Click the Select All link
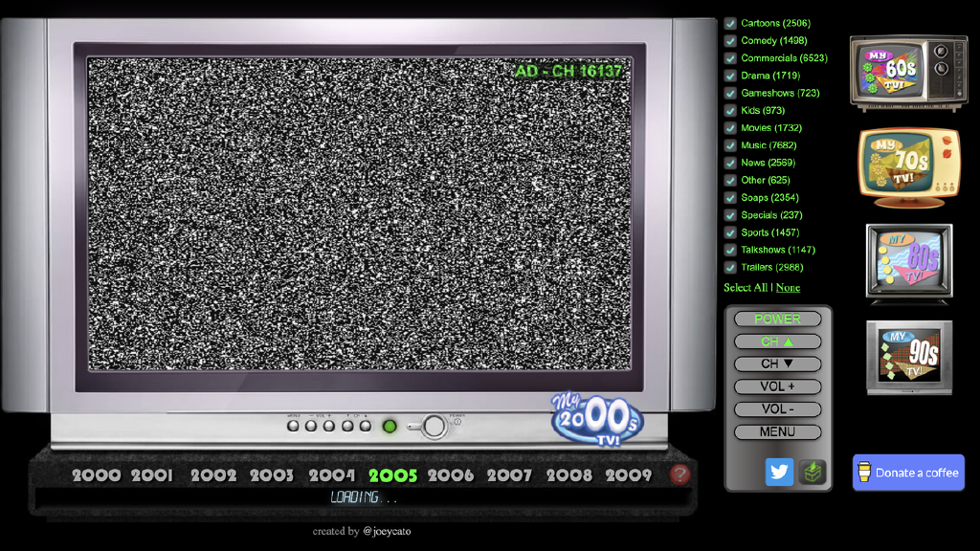980x551 pixels. click(x=746, y=287)
